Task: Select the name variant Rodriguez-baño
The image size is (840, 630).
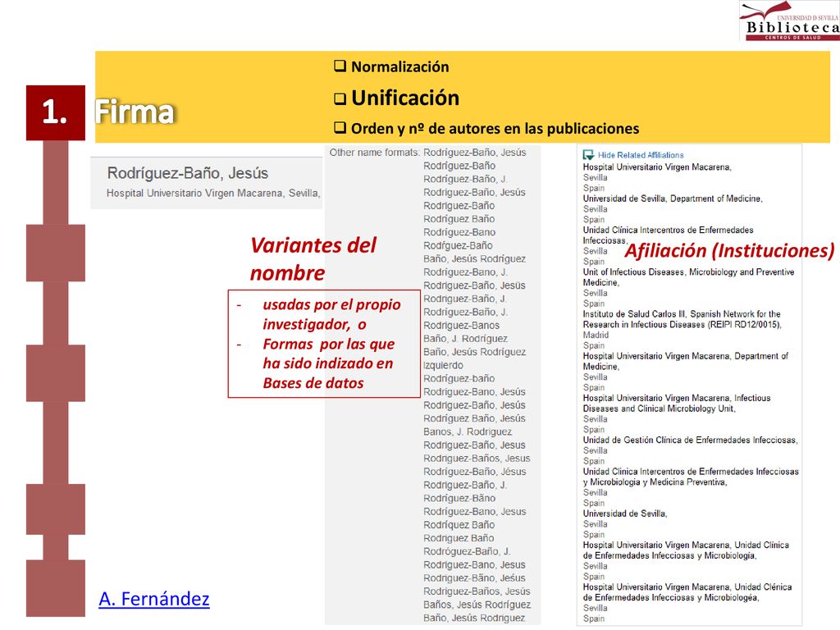Action: [459, 379]
